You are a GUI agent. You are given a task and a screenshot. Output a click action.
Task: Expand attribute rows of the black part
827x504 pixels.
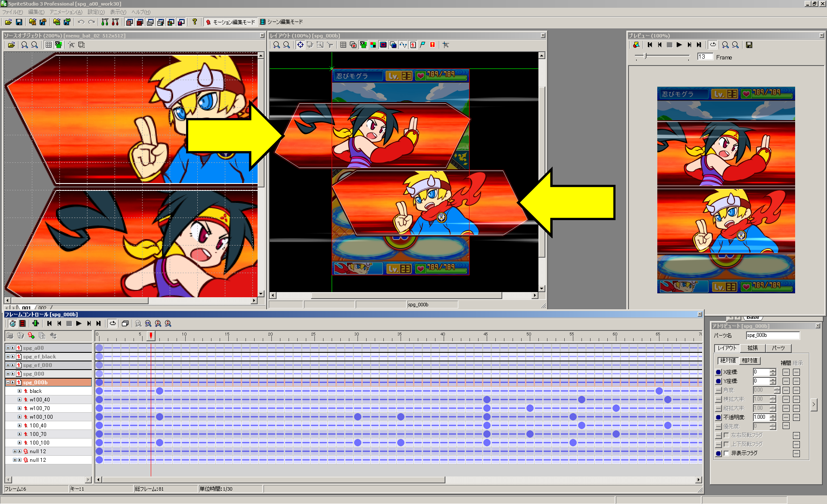19,391
